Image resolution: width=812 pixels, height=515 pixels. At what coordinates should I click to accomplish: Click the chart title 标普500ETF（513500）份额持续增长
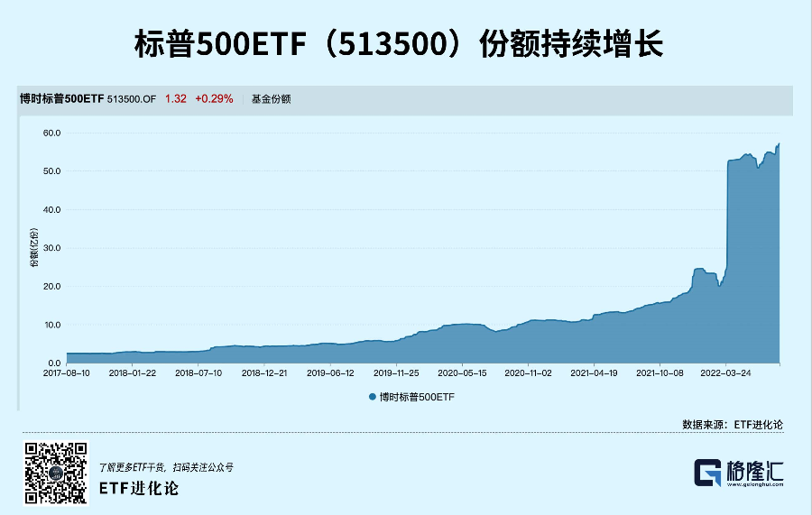pos(399,43)
